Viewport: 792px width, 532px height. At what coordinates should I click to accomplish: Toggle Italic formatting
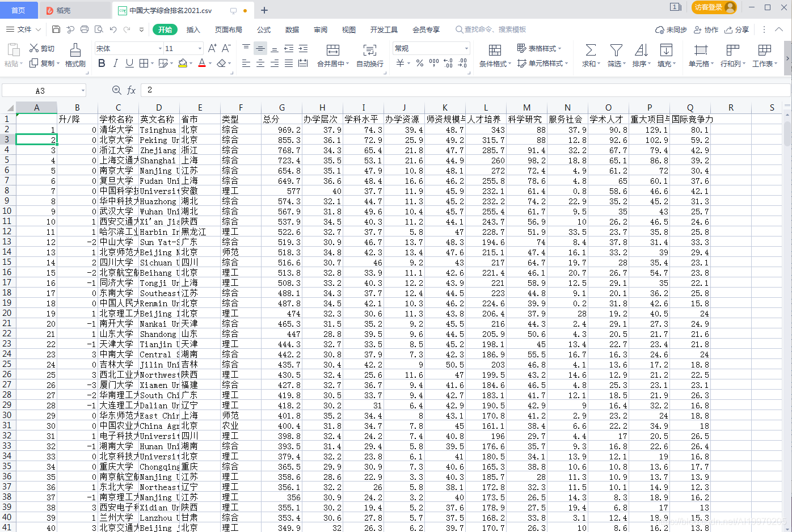tap(116, 64)
